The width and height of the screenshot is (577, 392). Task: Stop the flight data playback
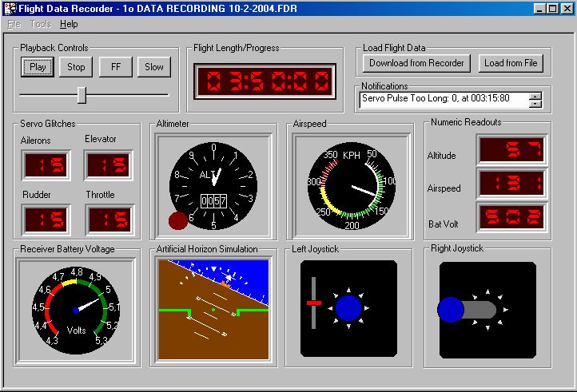click(76, 67)
